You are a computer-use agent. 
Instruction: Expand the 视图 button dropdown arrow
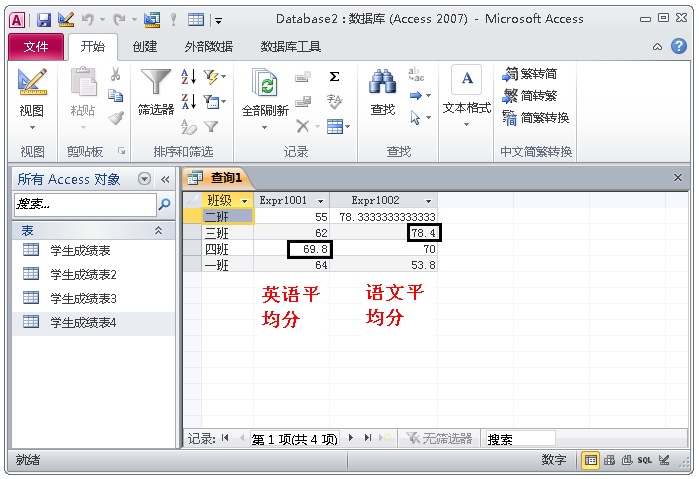[x=32, y=128]
